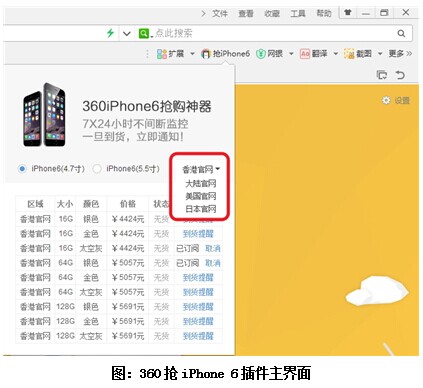This screenshot has width=423, height=388.
Task: Choose 日本官网 from region list
Action: click(201, 209)
